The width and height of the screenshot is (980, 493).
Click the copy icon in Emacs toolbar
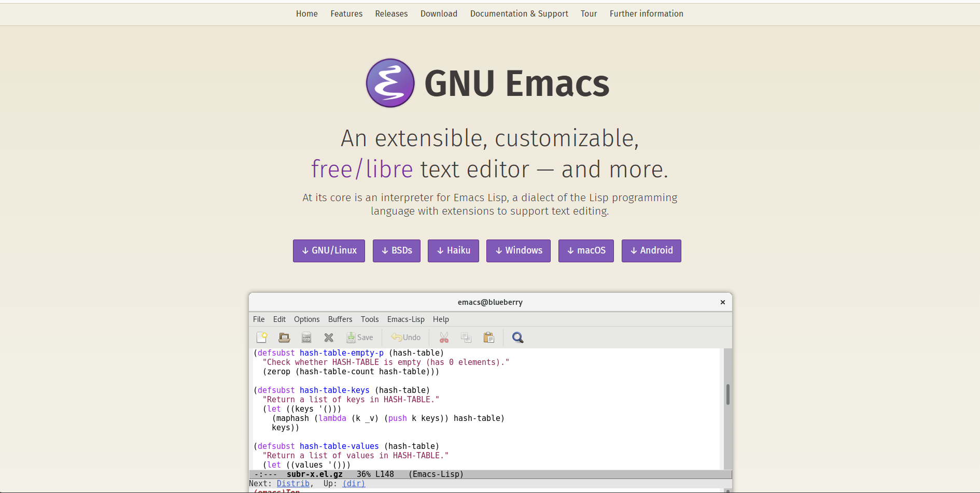pyautogui.click(x=466, y=337)
